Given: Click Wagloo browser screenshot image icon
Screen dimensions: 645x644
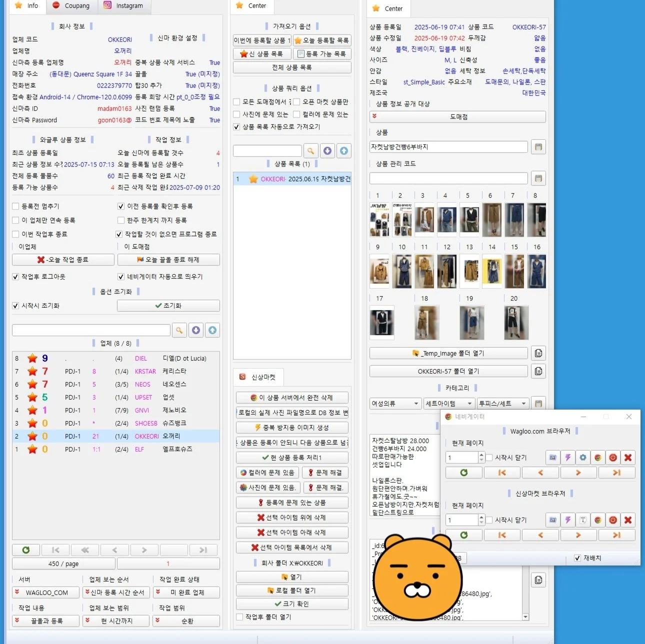Looking at the screenshot, I should pos(552,457).
